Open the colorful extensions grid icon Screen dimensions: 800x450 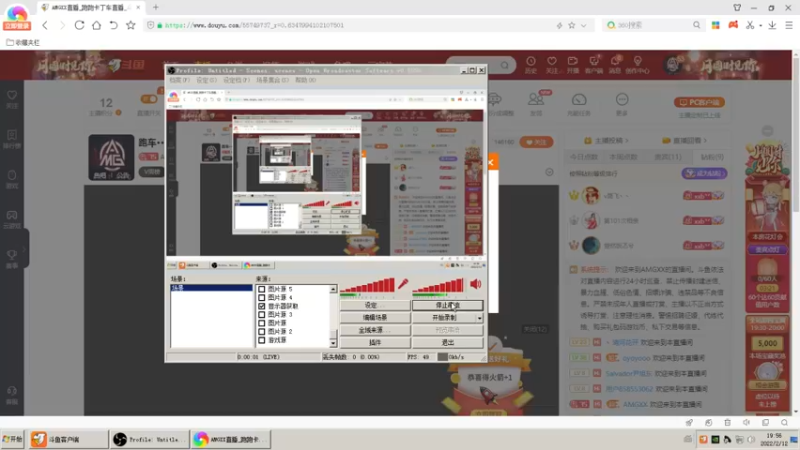click(x=716, y=25)
